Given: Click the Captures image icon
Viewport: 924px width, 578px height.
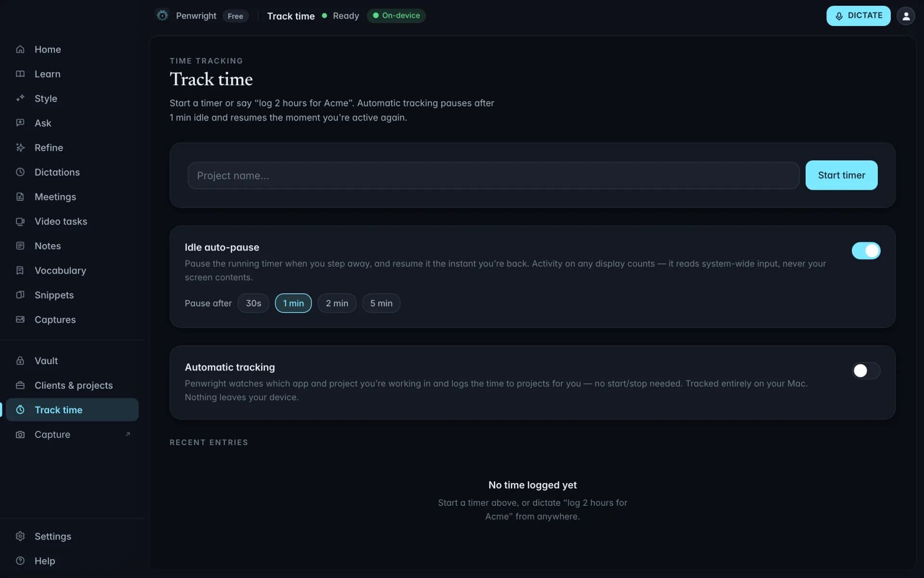Looking at the screenshot, I should coord(20,319).
